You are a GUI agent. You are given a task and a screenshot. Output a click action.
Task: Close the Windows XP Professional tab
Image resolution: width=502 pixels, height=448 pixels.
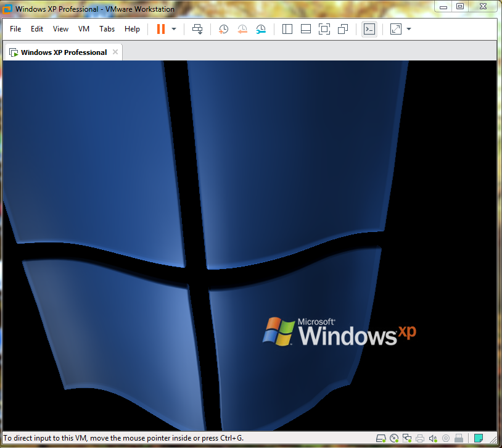click(115, 52)
